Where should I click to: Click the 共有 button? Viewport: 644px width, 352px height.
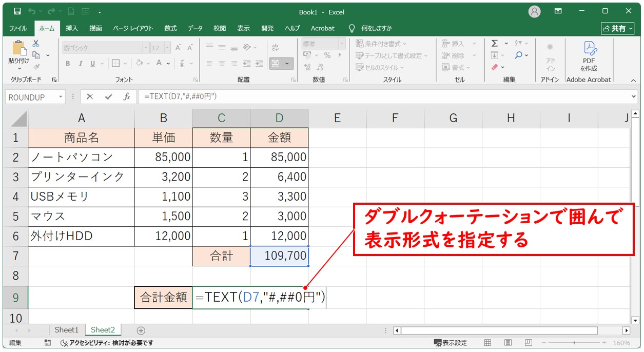pyautogui.click(x=617, y=28)
